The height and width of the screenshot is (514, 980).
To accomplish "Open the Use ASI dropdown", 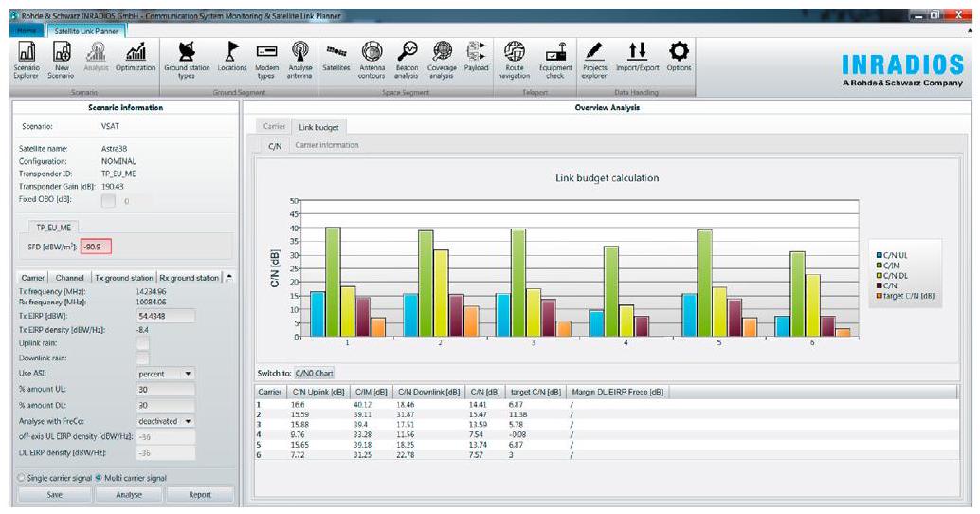I will click(x=166, y=374).
